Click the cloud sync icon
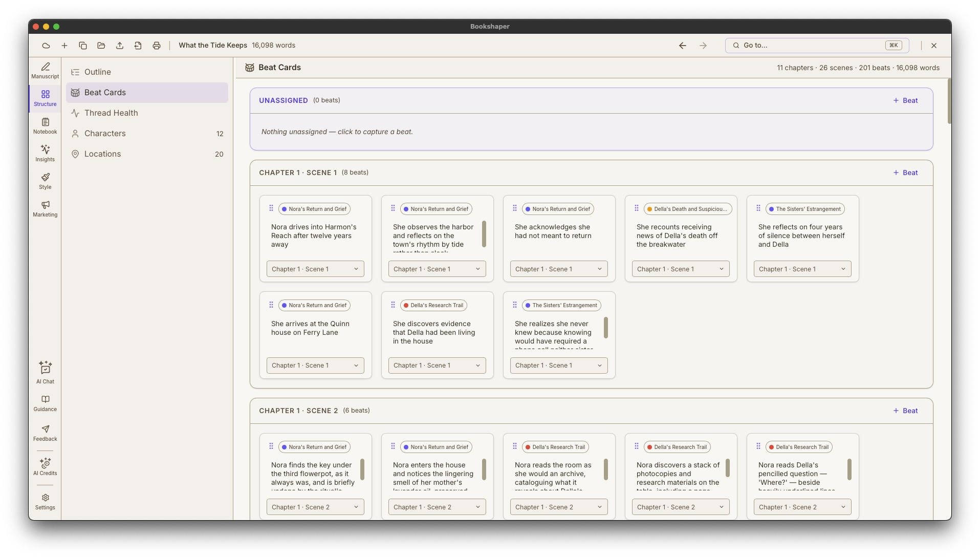This screenshot has width=980, height=558. click(46, 46)
